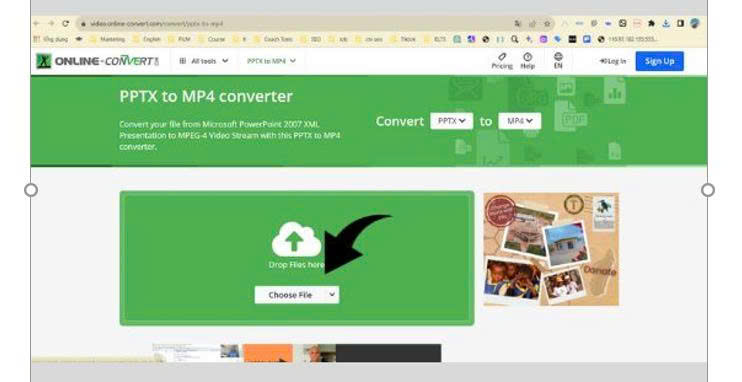Open the PPTX source format dropdown
This screenshot has width=742, height=382.
pyautogui.click(x=451, y=121)
